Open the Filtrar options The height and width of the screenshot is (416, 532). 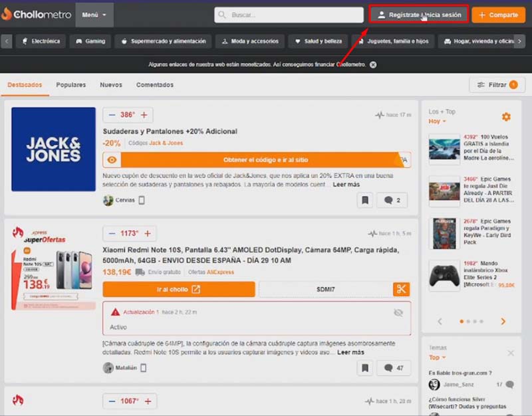pos(497,85)
